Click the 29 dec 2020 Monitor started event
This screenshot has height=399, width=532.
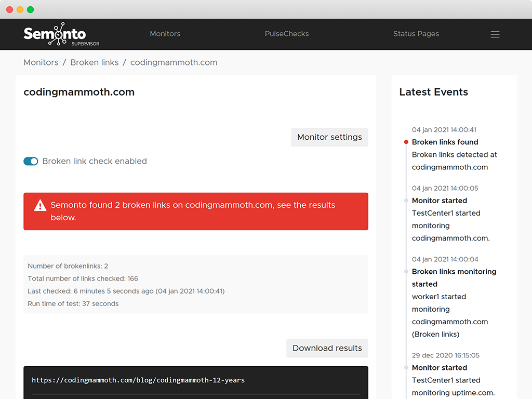pyautogui.click(x=439, y=368)
